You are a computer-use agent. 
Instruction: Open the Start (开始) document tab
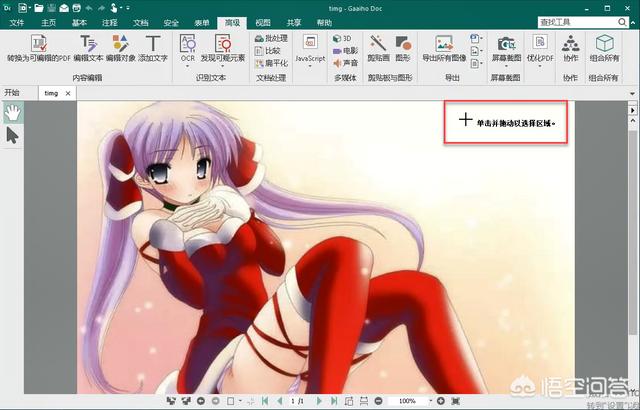[12, 93]
